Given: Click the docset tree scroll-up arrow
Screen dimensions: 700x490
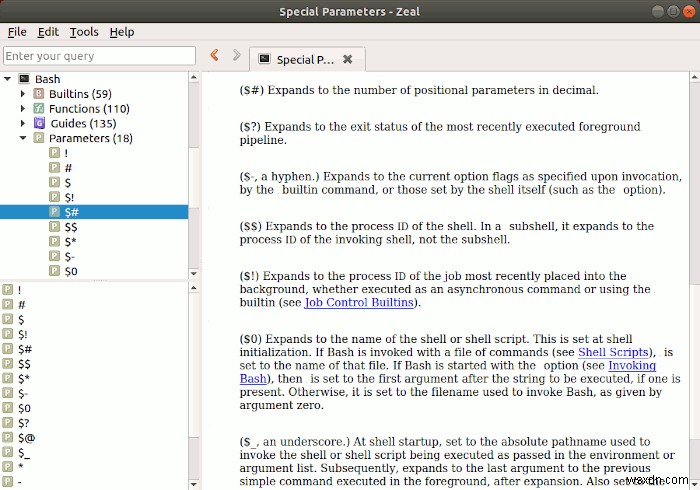Looking at the screenshot, I should tap(193, 77).
